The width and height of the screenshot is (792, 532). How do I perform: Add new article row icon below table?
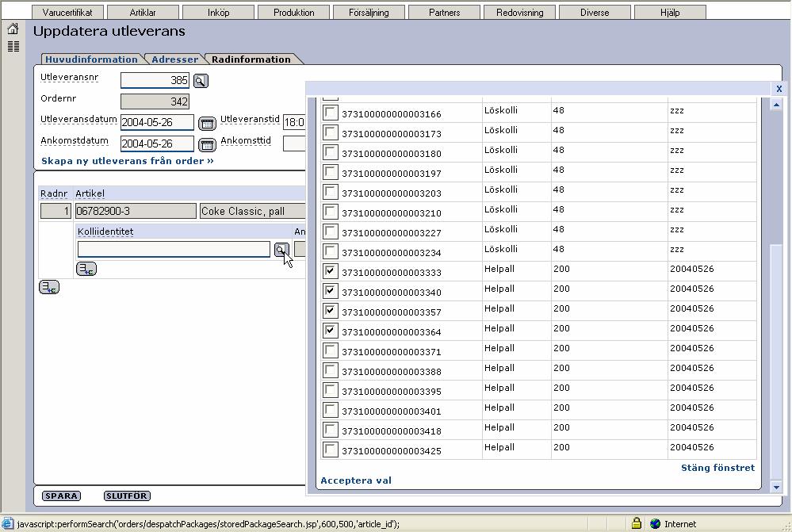click(49, 287)
